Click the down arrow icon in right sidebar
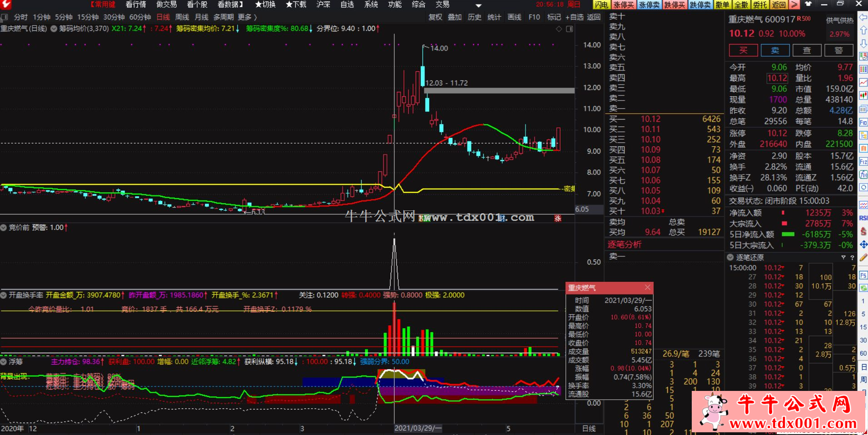868x435 pixels. 863,43
